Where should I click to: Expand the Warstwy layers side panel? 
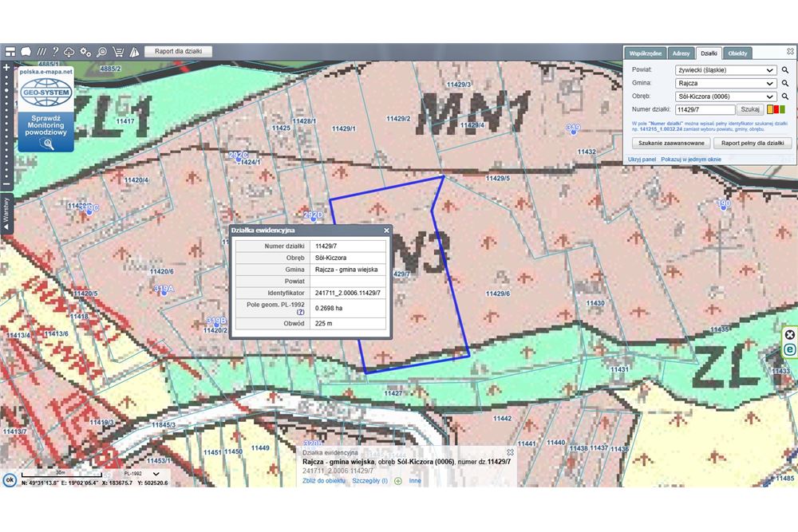(x=6, y=213)
